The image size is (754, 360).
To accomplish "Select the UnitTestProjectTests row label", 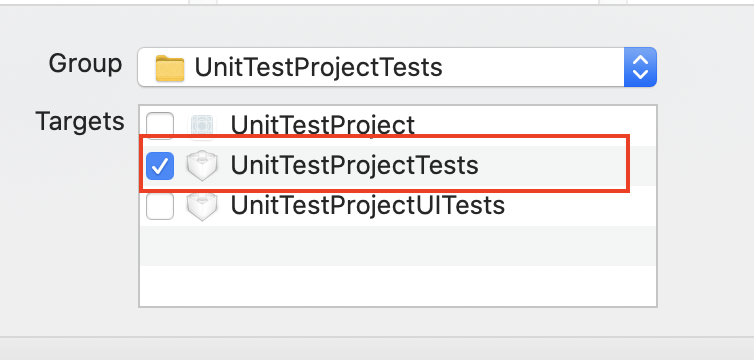I will pyautogui.click(x=354, y=165).
